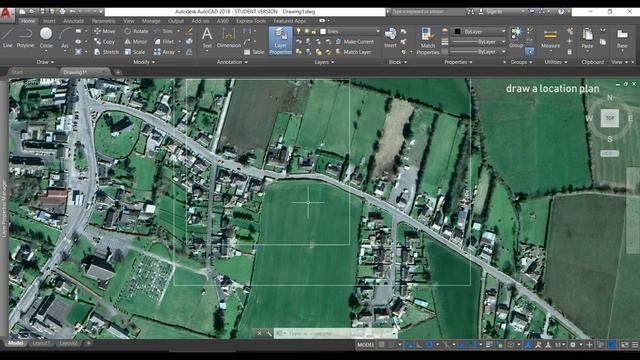Start the Fillet command

(x=164, y=42)
